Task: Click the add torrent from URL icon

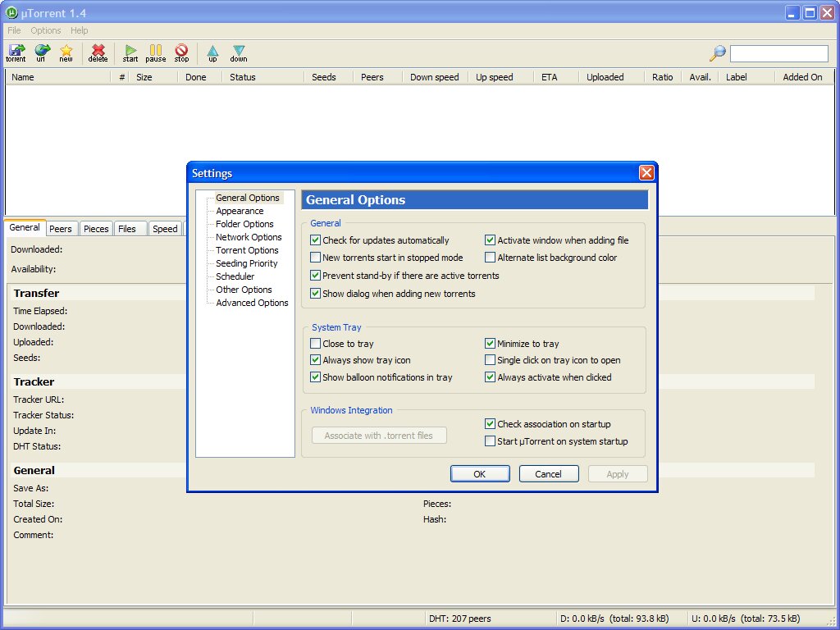Action: coord(41,52)
